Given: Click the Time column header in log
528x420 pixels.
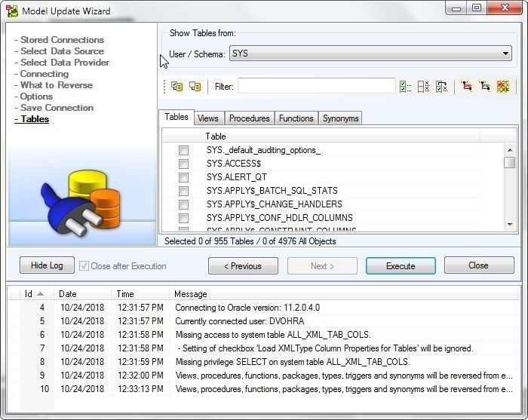Looking at the screenshot, I should pyautogui.click(x=140, y=294).
